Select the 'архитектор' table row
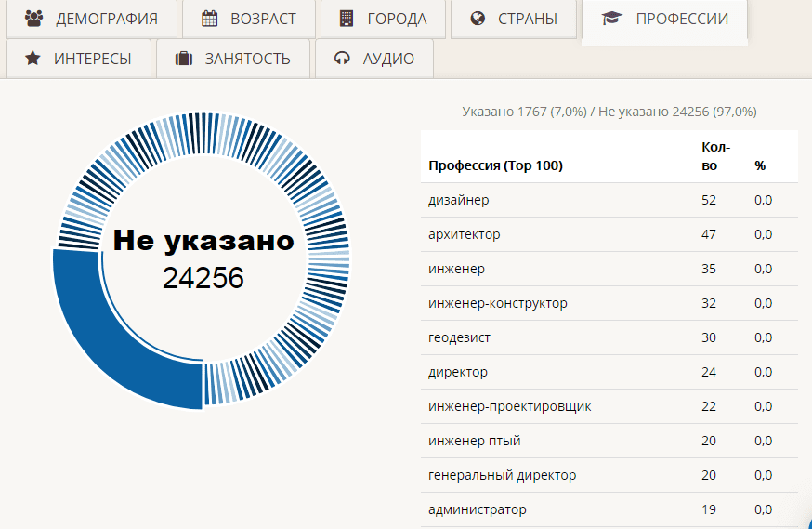 click(609, 234)
